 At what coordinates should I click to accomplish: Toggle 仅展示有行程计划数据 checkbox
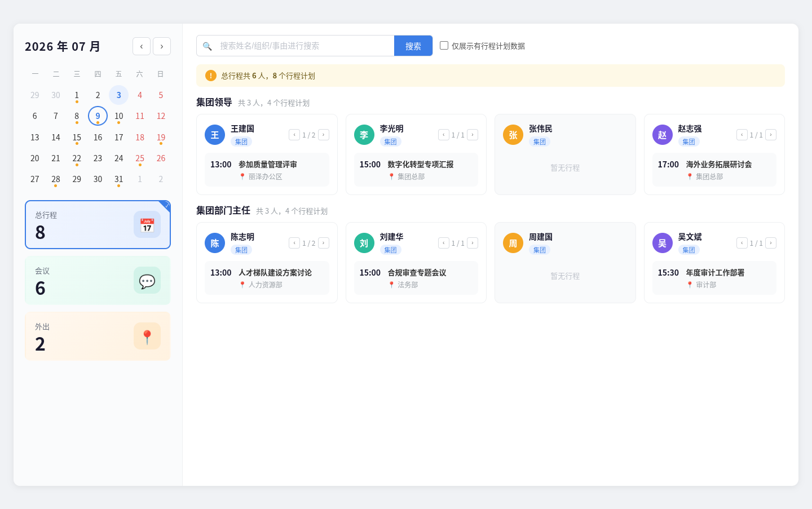point(444,46)
